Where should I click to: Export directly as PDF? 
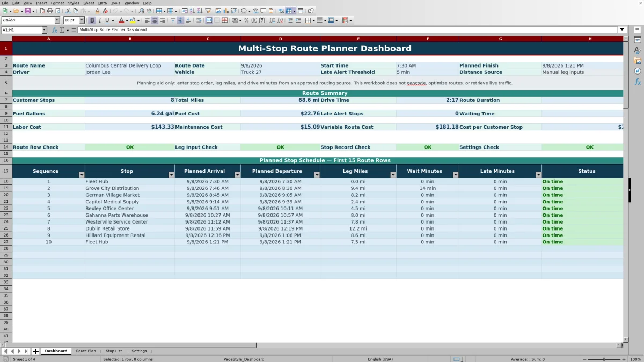[42, 11]
